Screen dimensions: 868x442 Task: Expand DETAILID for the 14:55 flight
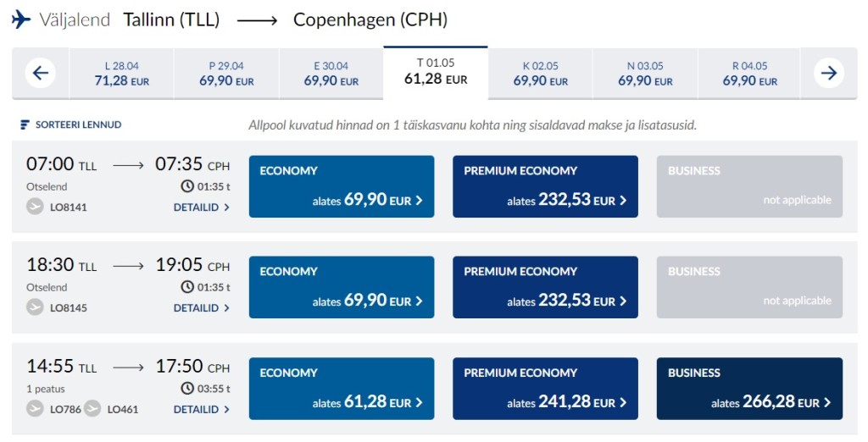coord(202,410)
